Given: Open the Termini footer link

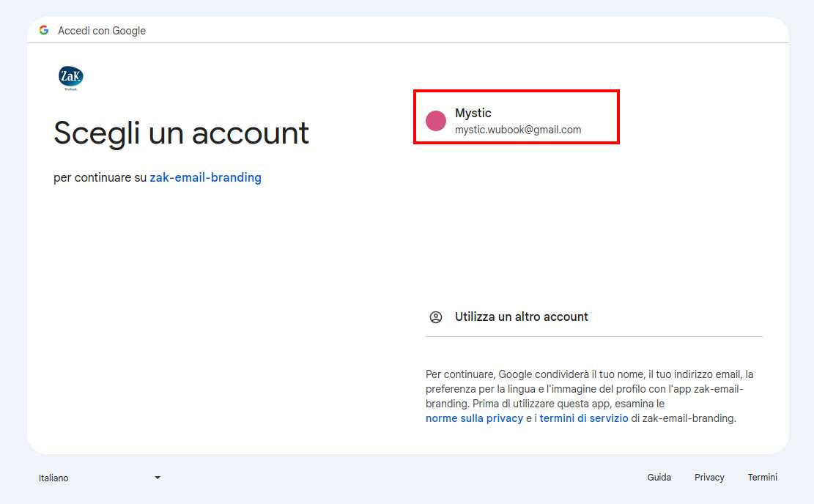Looking at the screenshot, I should tap(762, 478).
